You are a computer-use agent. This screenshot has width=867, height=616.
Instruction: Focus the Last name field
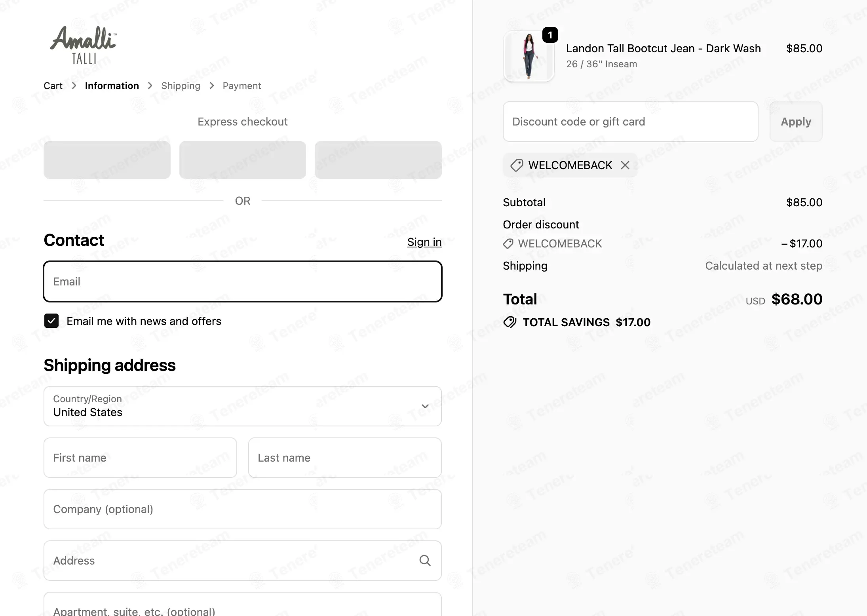click(x=345, y=458)
